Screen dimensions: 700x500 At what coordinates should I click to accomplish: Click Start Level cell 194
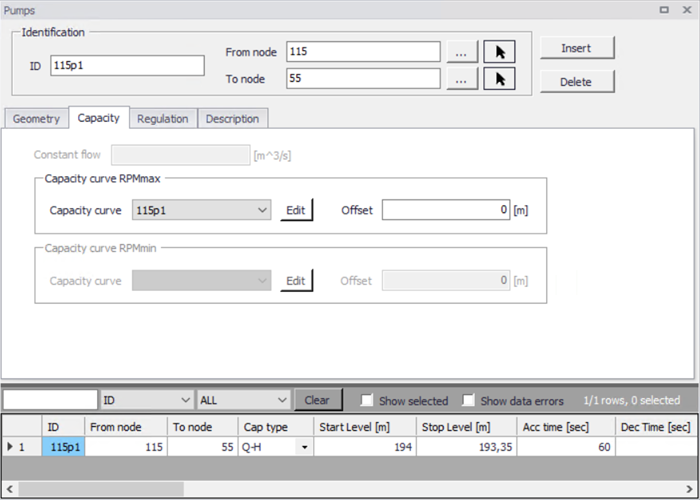(365, 447)
